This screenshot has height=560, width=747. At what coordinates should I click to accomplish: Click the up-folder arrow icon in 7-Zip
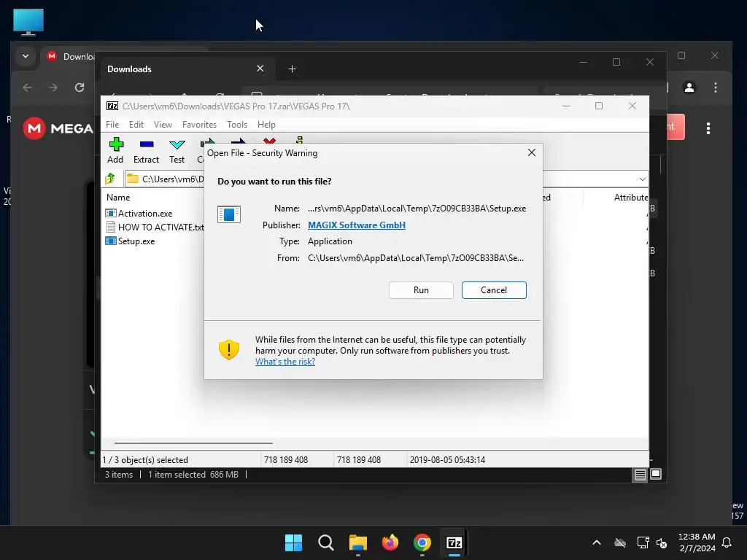pos(110,179)
